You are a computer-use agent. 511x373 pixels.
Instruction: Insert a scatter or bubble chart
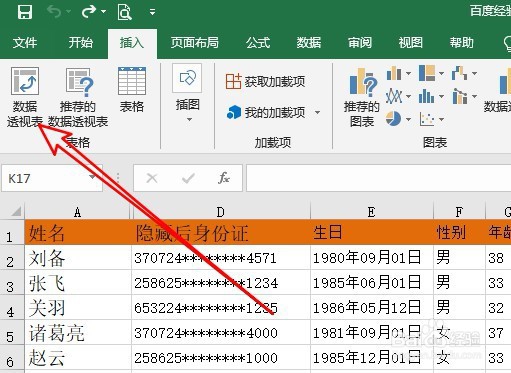(427, 119)
